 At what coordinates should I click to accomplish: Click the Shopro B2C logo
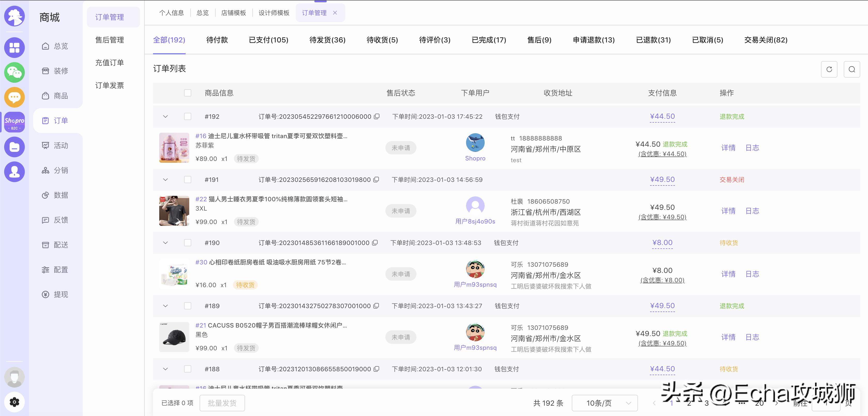tap(14, 122)
